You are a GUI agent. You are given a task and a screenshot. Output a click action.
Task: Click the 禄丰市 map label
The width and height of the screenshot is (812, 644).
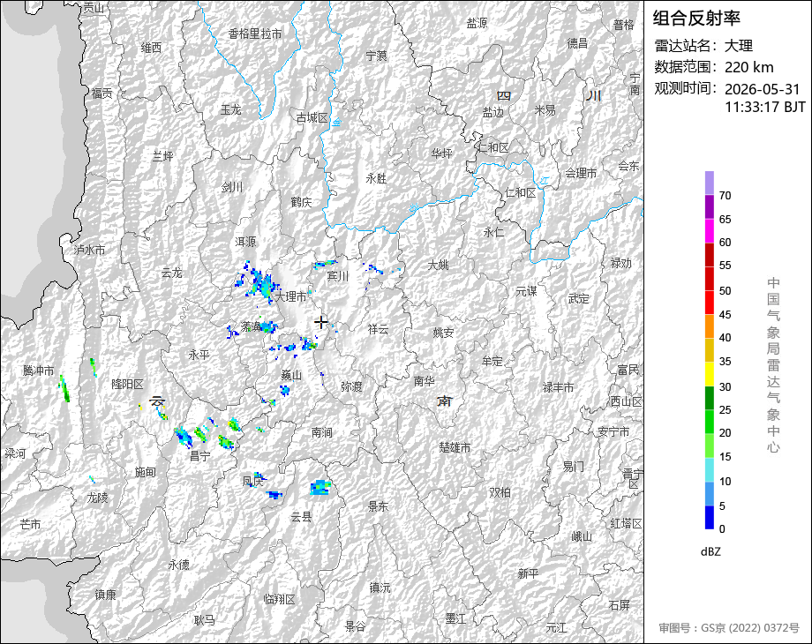(558, 387)
